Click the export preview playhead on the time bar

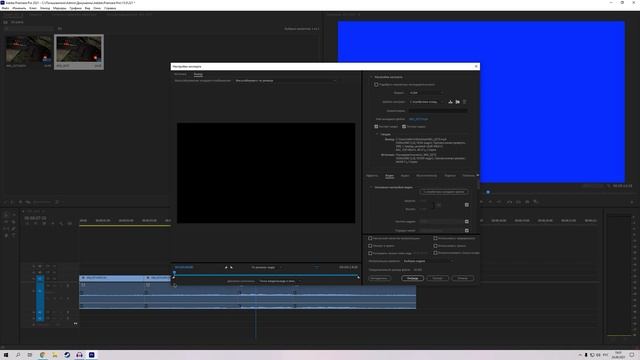(x=174, y=273)
